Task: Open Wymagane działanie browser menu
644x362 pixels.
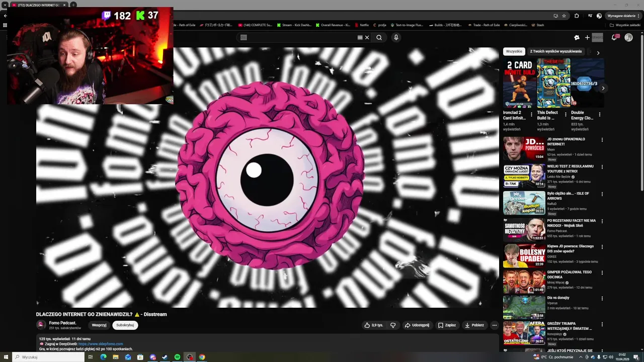Action: tap(623, 16)
